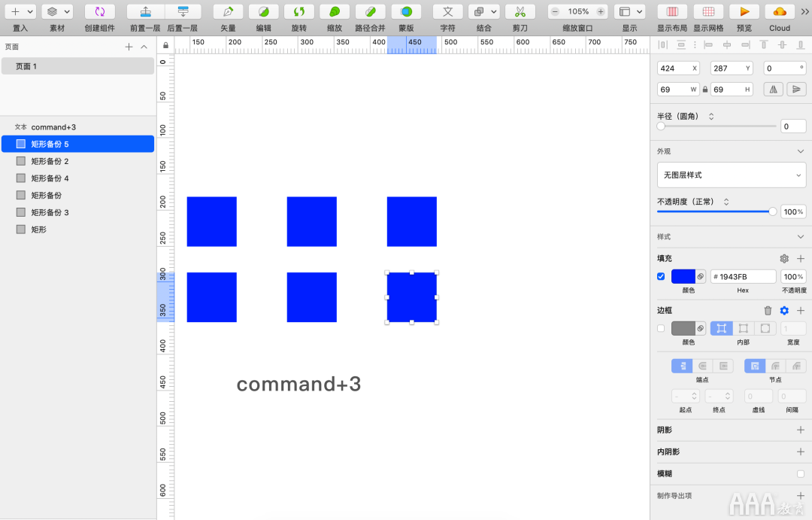Viewport: 812px width, 520px height.
Task: Click the 显示布局 show layout icon
Action: 672,11
